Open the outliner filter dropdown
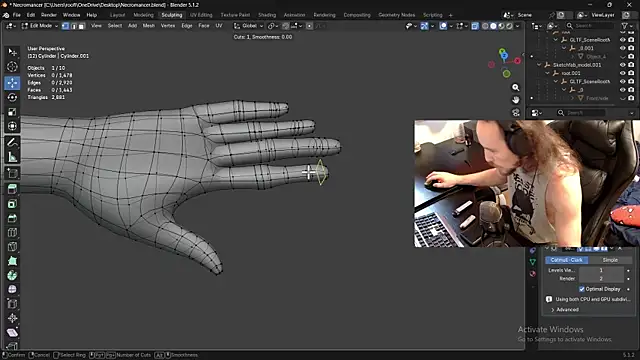The width and height of the screenshot is (640, 360). click(x=627, y=26)
